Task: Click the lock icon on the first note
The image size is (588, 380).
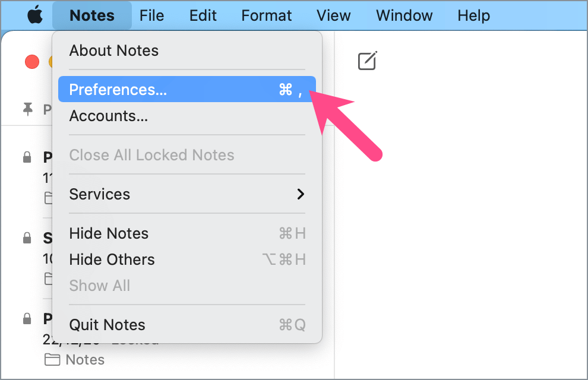Action: tap(27, 157)
